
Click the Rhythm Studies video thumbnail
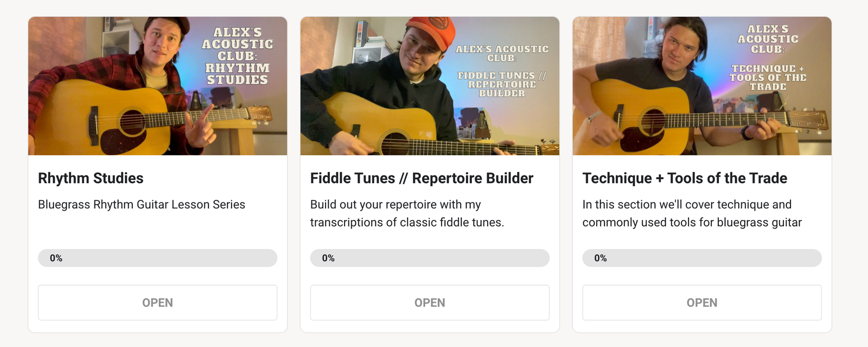157,86
